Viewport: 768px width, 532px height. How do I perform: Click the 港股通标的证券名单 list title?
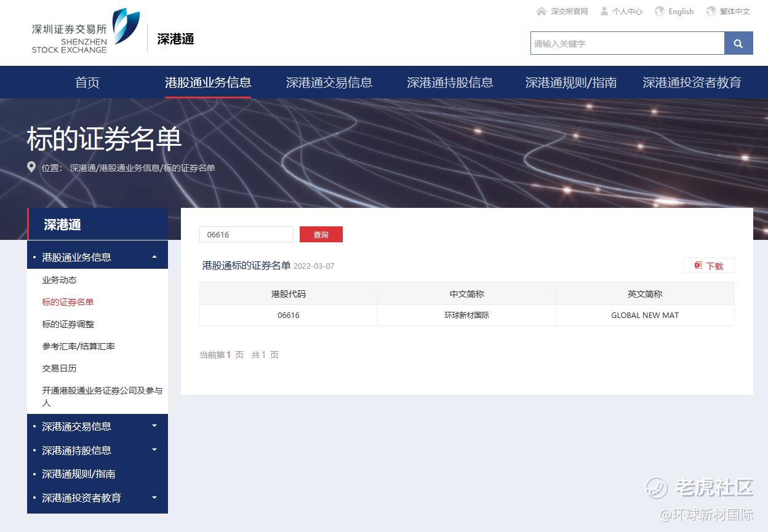coord(246,266)
